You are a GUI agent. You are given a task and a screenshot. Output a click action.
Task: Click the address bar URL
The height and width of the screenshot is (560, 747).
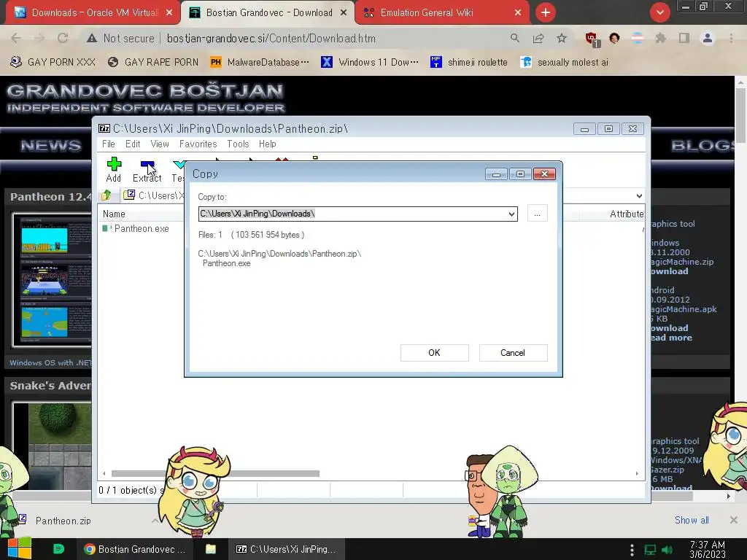(x=271, y=39)
